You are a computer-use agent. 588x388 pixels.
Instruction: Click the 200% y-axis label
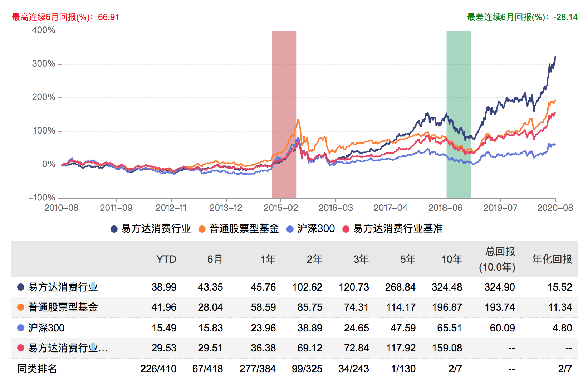coord(44,97)
